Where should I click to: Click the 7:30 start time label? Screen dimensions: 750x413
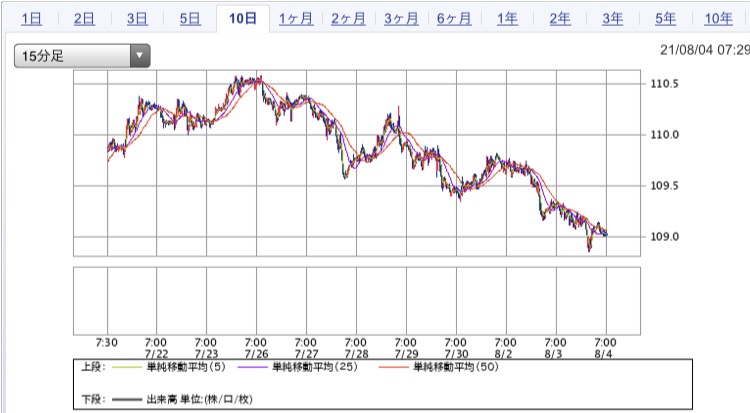[106, 343]
